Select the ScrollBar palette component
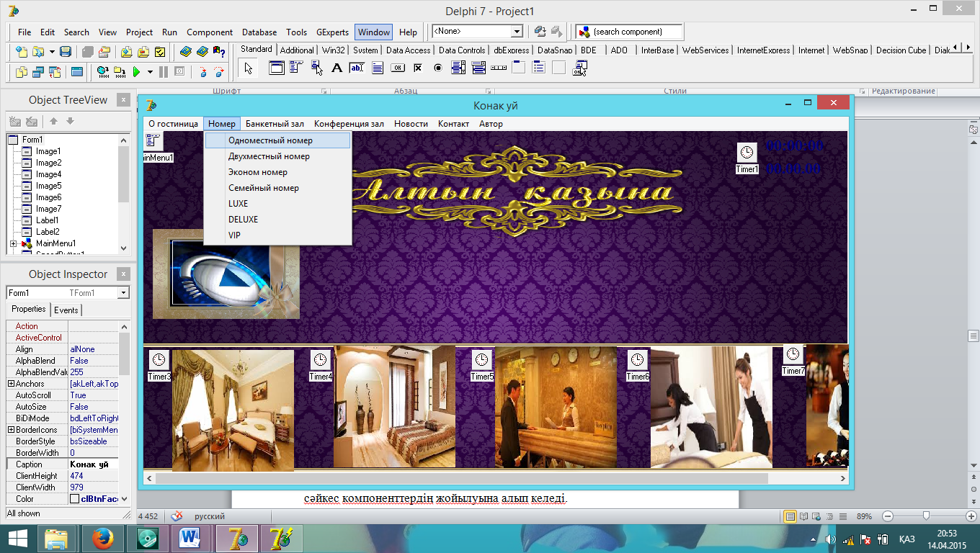 click(498, 68)
